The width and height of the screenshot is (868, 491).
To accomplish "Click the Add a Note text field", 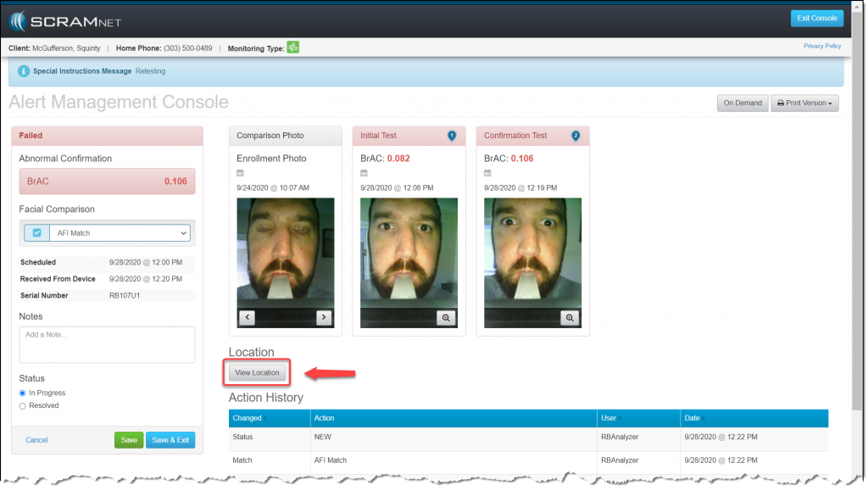I will click(107, 344).
